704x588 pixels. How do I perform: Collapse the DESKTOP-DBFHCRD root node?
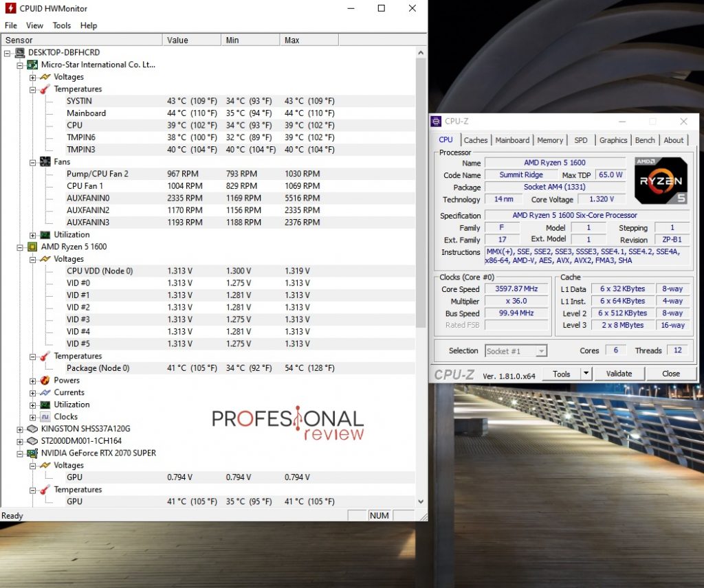tap(7, 54)
